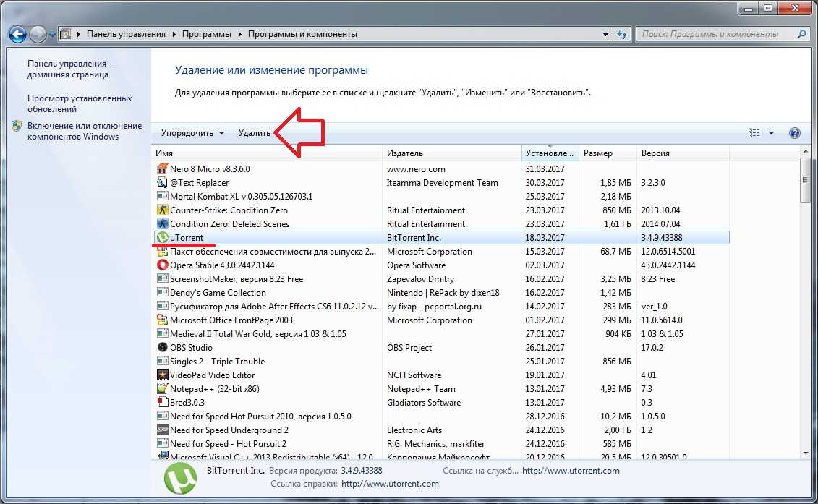Open 'Просмотр установленных обновлений' link
The width and height of the screenshot is (818, 504).
[x=80, y=103]
